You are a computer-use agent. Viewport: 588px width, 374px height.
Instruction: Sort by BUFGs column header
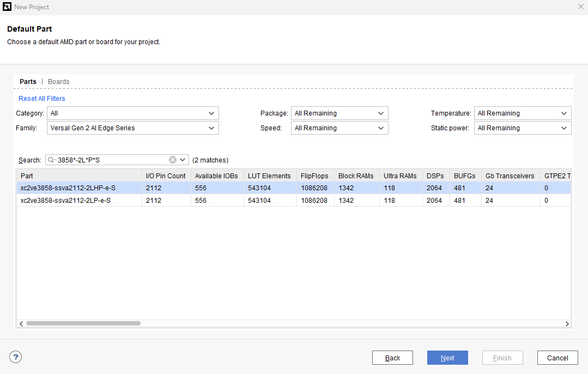(465, 176)
